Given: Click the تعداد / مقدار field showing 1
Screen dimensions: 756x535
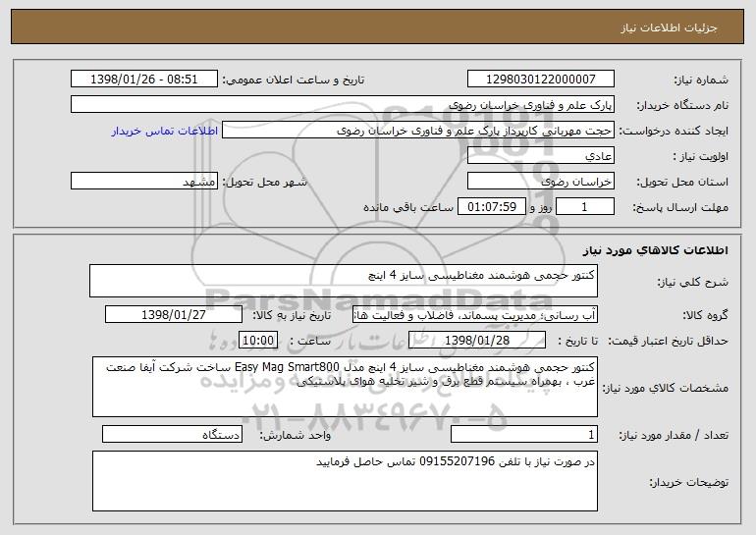Looking at the screenshot, I should click(x=524, y=434).
